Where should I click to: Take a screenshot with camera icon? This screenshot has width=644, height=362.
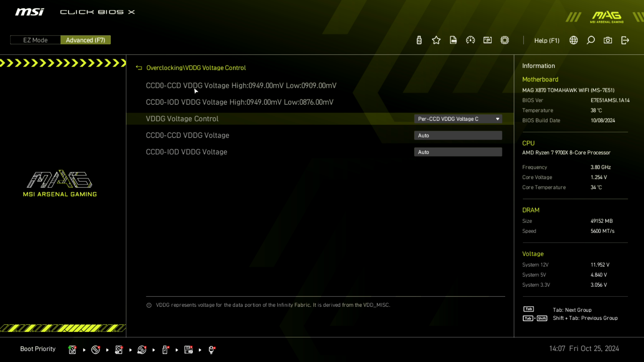[x=608, y=40]
